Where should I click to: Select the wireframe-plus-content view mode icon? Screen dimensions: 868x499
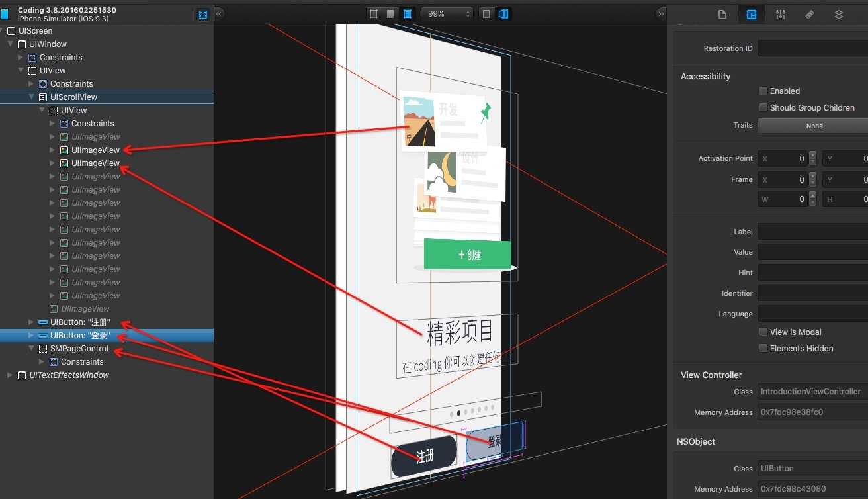point(408,13)
